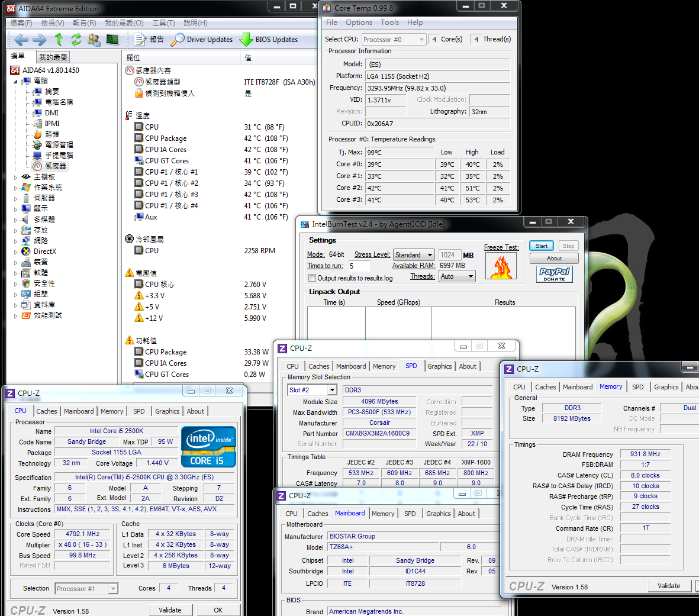699x616 pixels.
Task: Click Validate in the CPU-Z Memory window
Action: coord(669,586)
